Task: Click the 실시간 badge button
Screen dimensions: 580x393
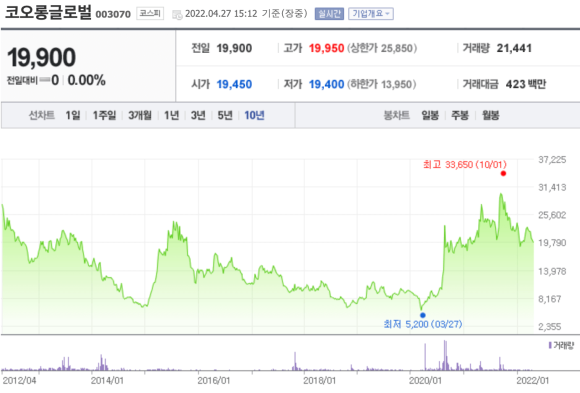Action: (x=329, y=14)
